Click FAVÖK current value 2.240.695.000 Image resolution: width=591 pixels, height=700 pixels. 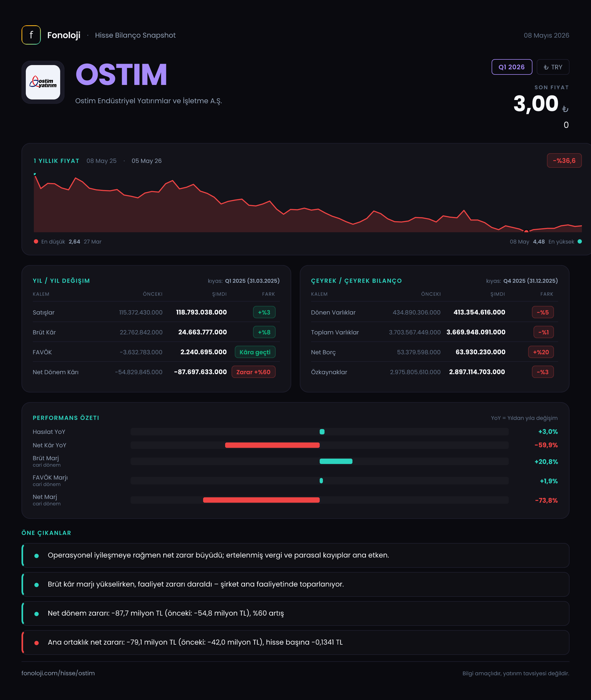(203, 352)
